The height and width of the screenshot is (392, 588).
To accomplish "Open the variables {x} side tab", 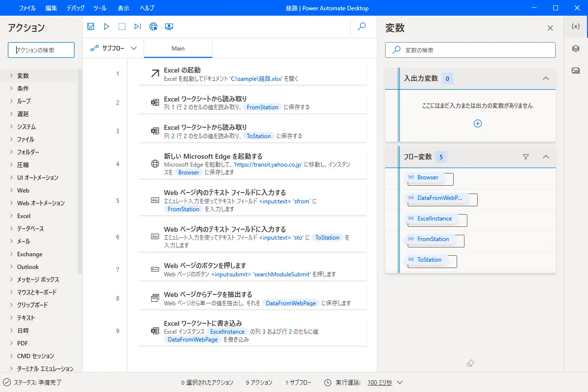I will click(576, 27).
